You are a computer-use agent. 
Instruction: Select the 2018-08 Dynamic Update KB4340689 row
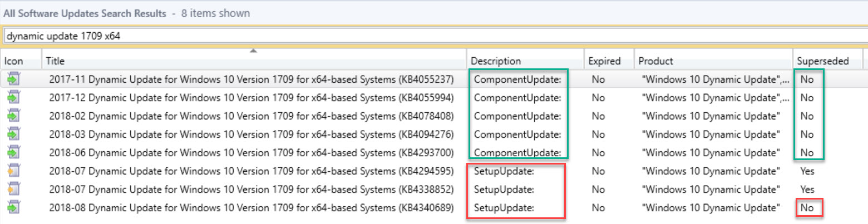pos(434,208)
